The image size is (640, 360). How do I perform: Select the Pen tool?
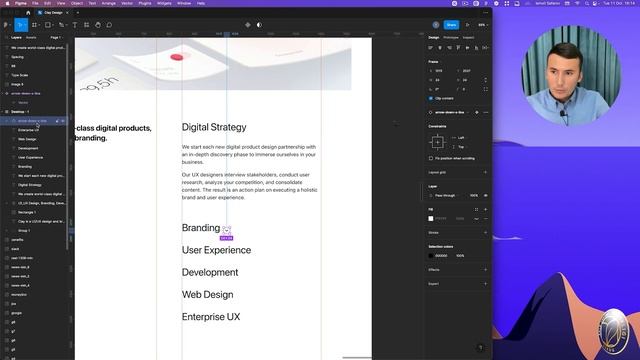tap(61, 25)
